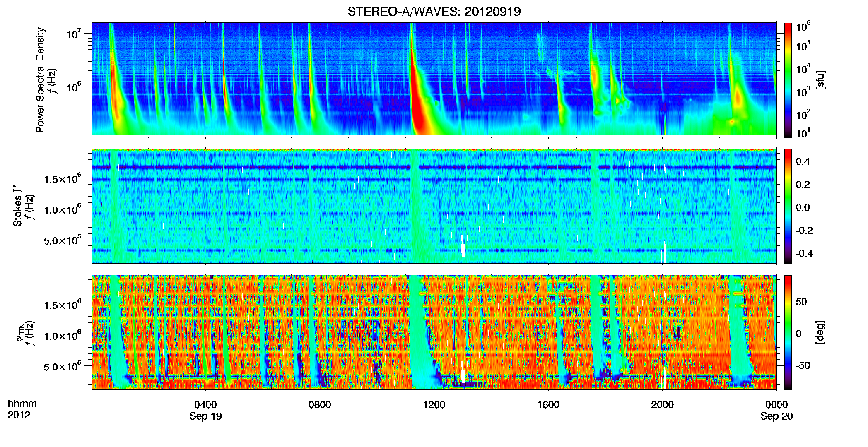
Task: Click the "[sfu]" color bar unit label
Action: [x=820, y=80]
